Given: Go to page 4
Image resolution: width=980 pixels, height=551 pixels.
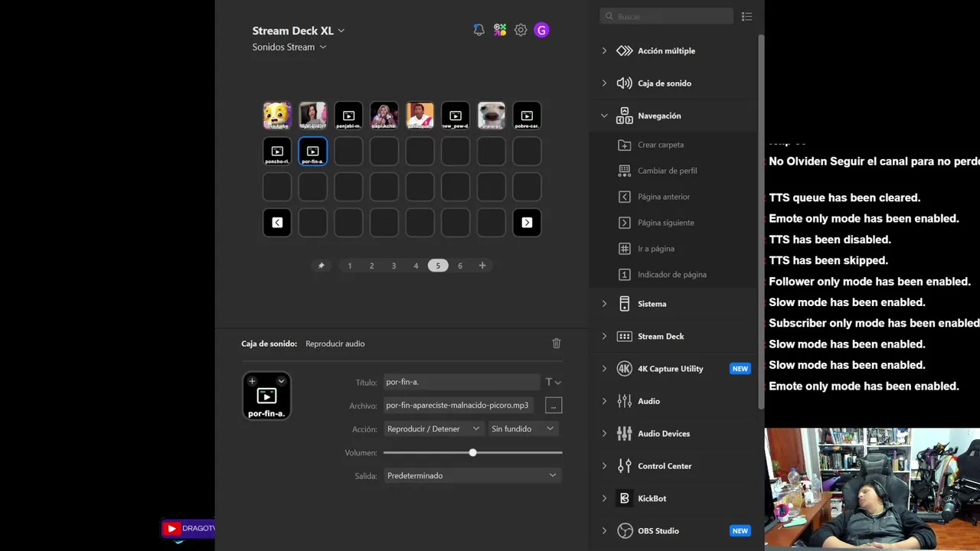Looking at the screenshot, I should point(416,266).
